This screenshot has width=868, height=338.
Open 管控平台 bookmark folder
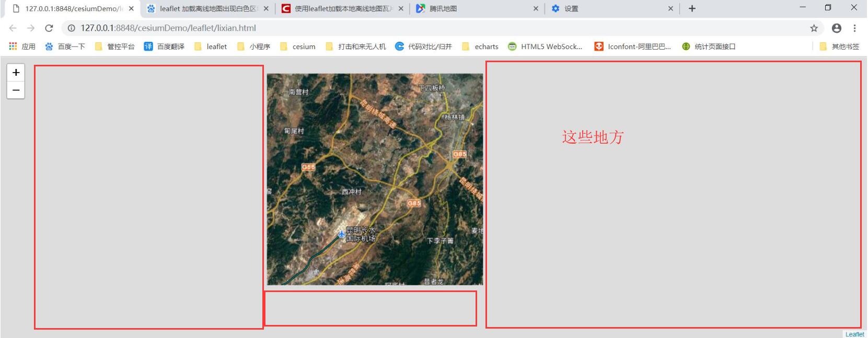click(x=114, y=46)
